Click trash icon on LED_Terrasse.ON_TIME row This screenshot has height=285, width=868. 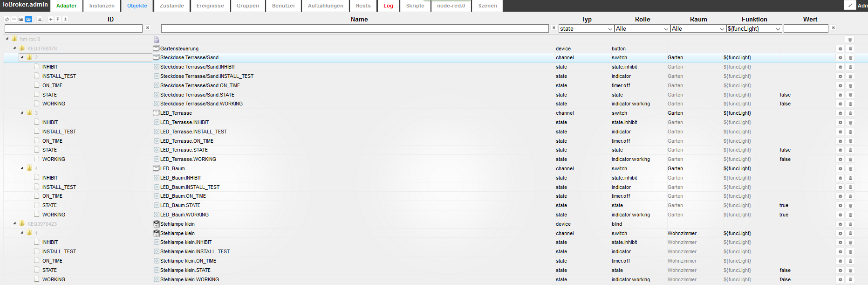[x=850, y=141]
